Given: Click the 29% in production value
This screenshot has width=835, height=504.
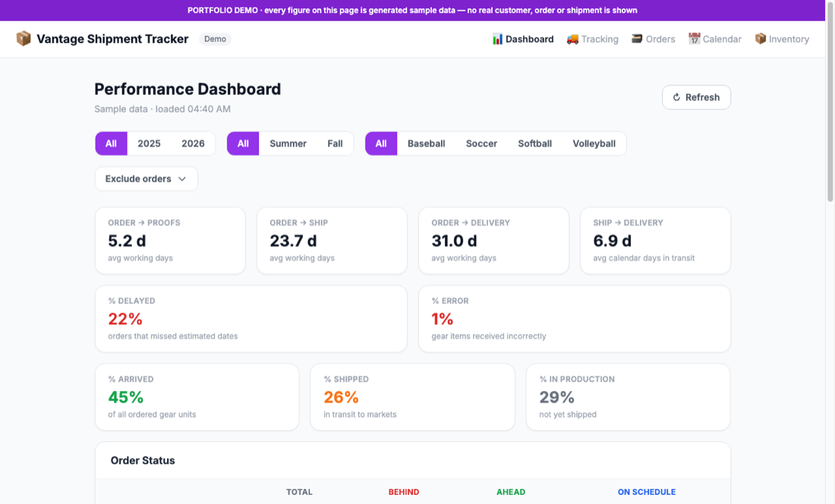Looking at the screenshot, I should pos(557,397).
